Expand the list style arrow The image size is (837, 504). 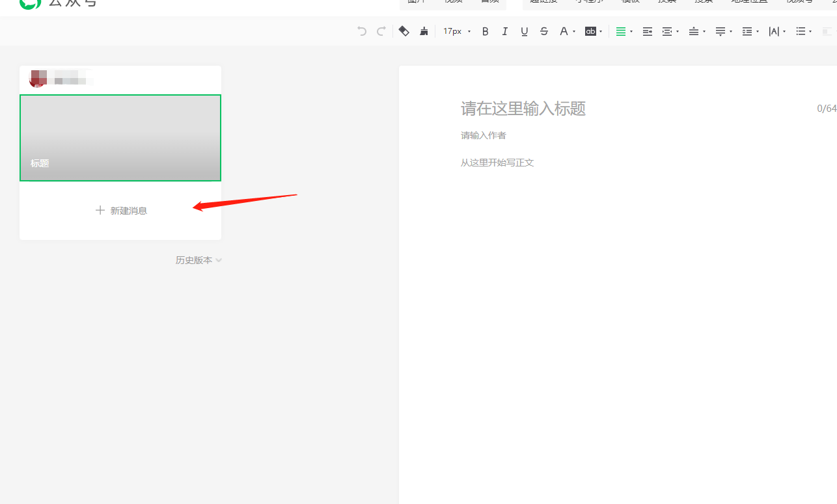pos(811,31)
